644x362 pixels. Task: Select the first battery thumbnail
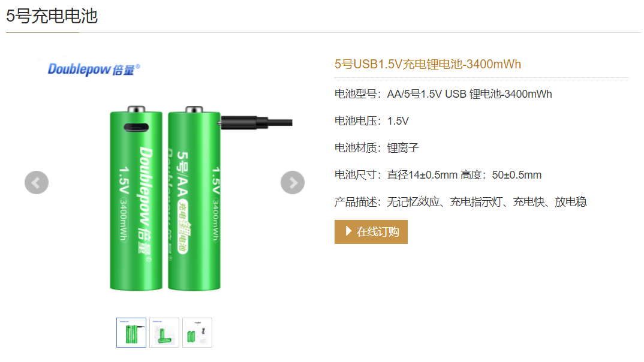(131, 333)
